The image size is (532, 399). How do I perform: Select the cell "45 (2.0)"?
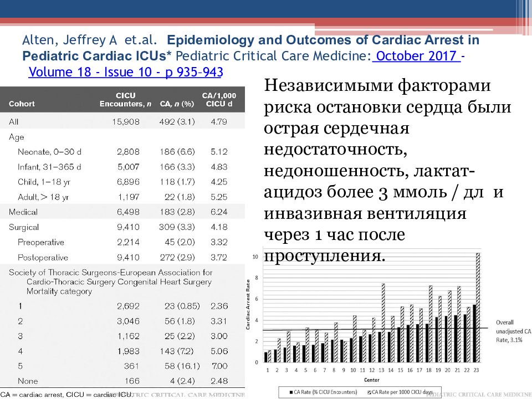[x=180, y=242]
